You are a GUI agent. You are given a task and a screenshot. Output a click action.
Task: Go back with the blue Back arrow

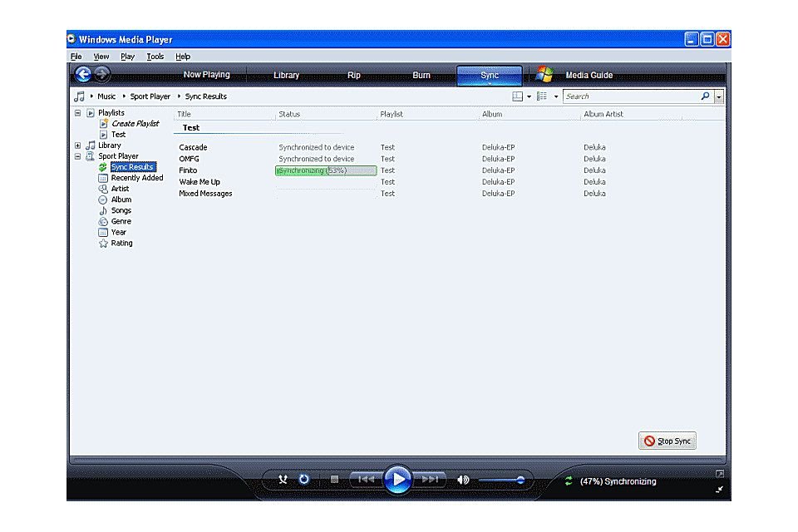[x=83, y=74]
